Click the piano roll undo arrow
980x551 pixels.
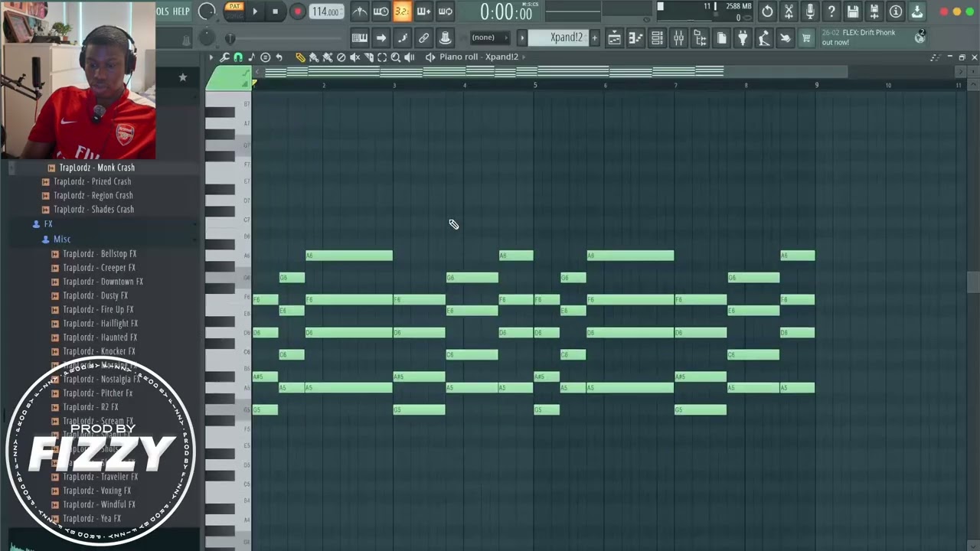pos(279,57)
